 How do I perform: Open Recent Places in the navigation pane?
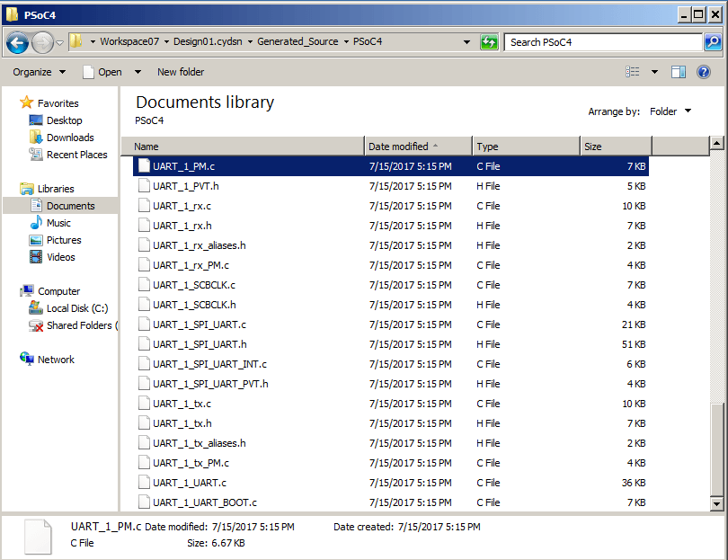point(76,155)
